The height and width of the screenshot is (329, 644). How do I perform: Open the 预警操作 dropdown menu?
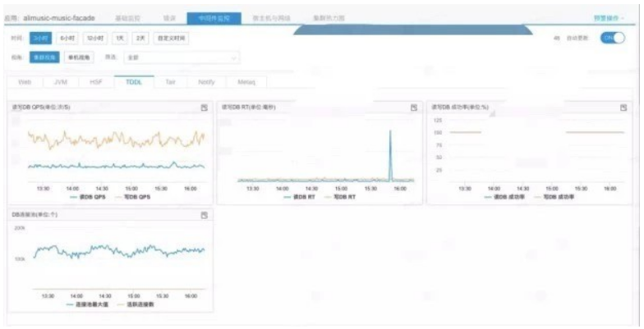tap(609, 18)
